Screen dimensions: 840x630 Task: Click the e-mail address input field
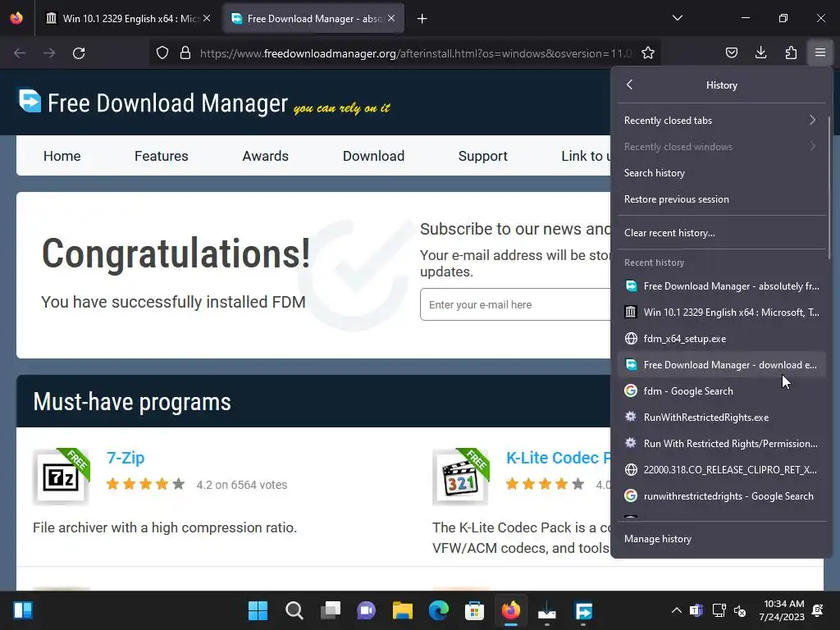click(x=515, y=304)
